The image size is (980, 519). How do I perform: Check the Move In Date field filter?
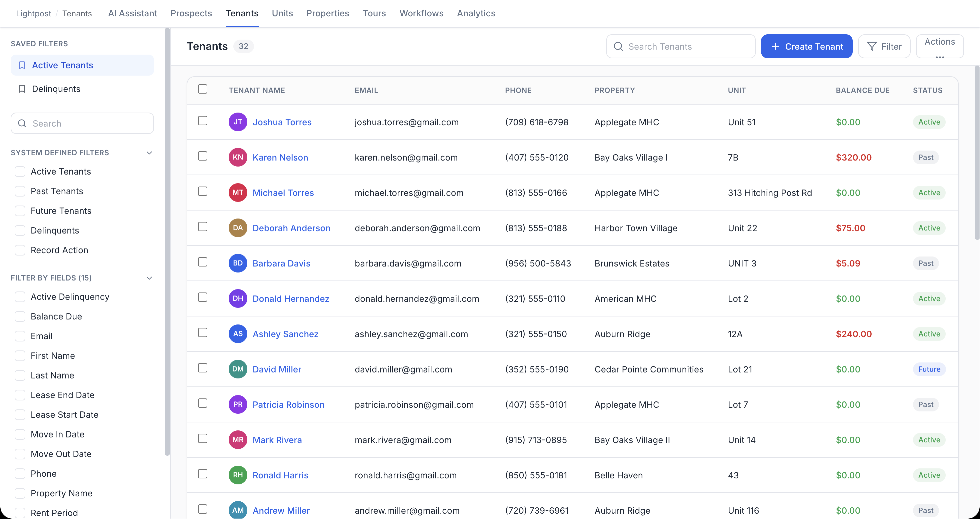pos(20,434)
